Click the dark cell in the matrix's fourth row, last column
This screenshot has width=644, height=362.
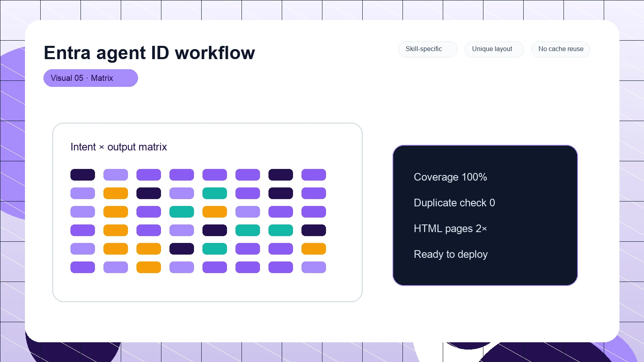coord(314,230)
